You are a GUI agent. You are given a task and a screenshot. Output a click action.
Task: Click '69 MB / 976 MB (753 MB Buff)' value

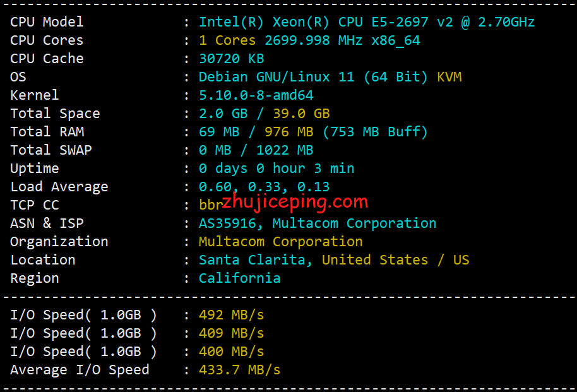tap(313, 132)
